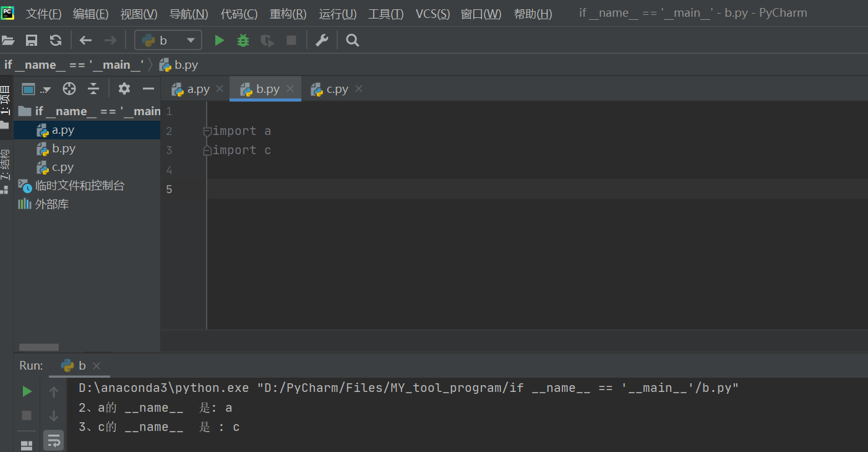This screenshot has height=452, width=868.
Task: Run b with coverage
Action: [267, 40]
